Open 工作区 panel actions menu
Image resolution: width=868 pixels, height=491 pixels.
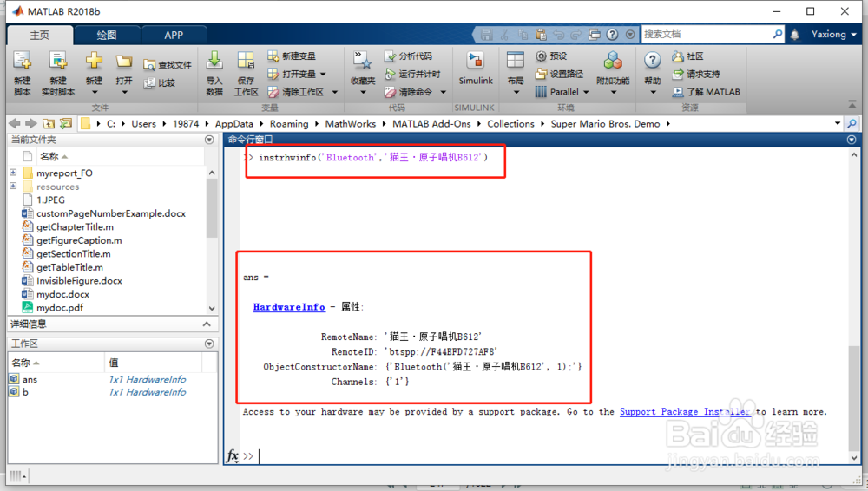[x=209, y=344]
